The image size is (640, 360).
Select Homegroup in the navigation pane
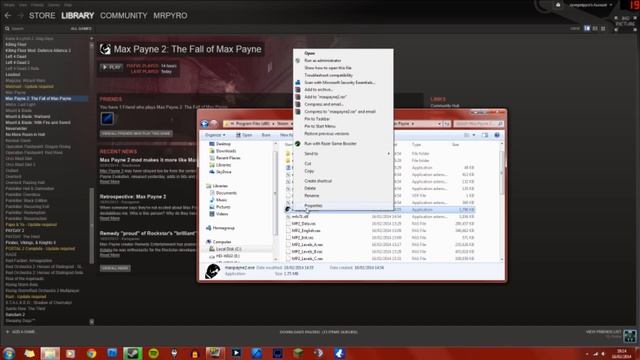coord(223,228)
